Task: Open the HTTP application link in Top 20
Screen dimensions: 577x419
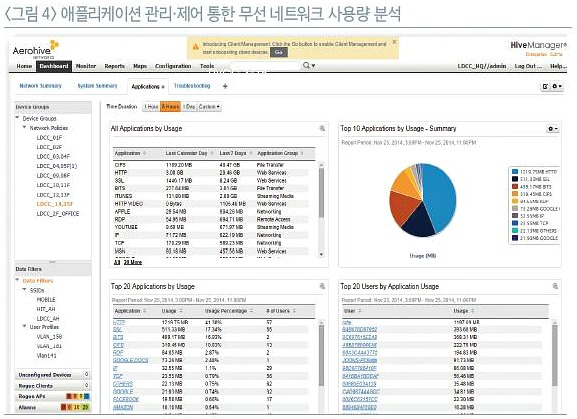Action: tap(119, 322)
